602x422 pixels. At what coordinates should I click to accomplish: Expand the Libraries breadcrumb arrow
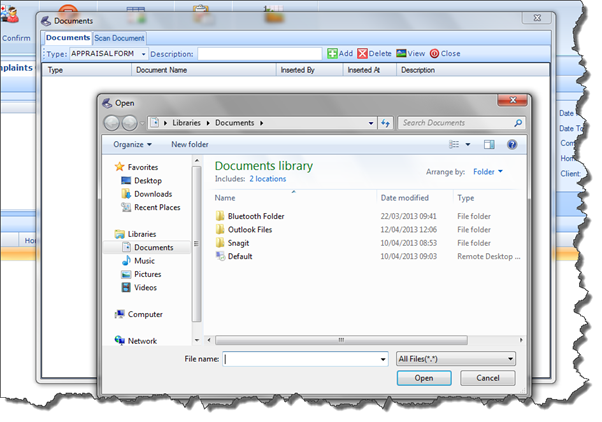pos(208,123)
